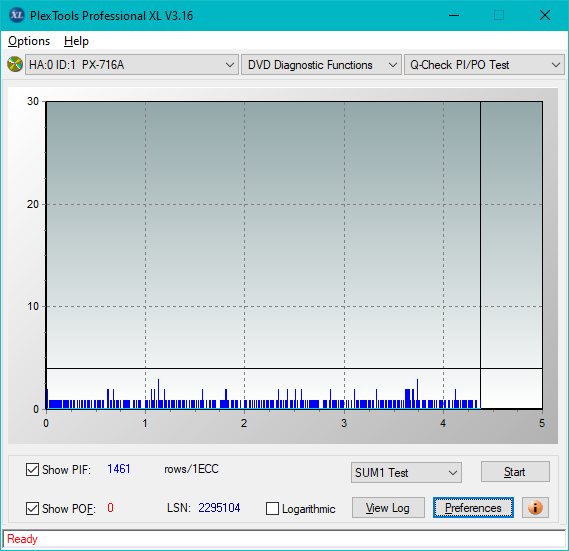Uncheck the Show POF checkbox
569x551 pixels.
point(32,509)
